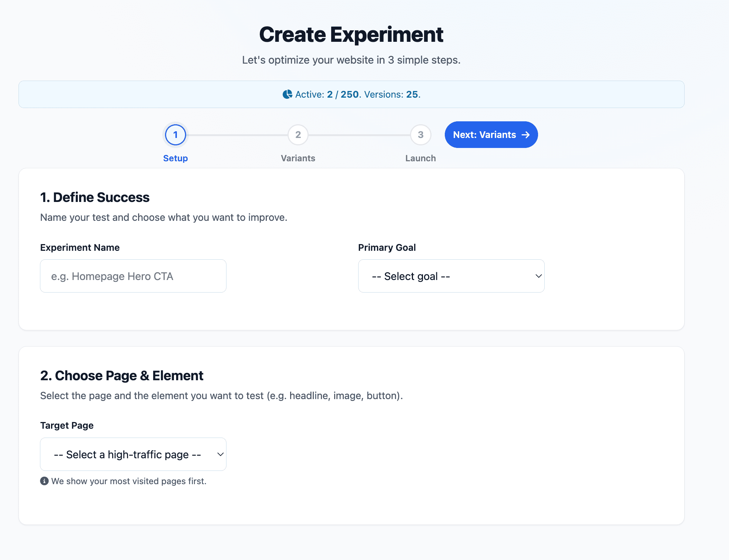This screenshot has width=729, height=560.
Task: Select the Setup step label
Action: (175, 158)
